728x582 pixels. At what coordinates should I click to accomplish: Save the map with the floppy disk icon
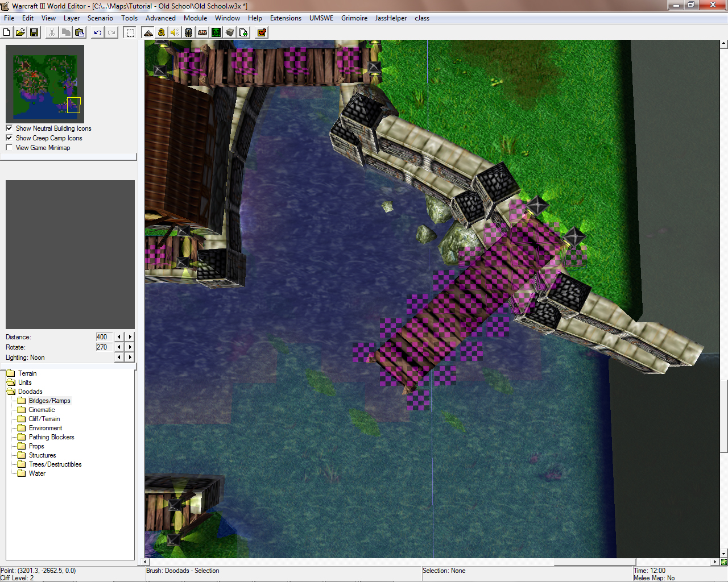point(34,32)
